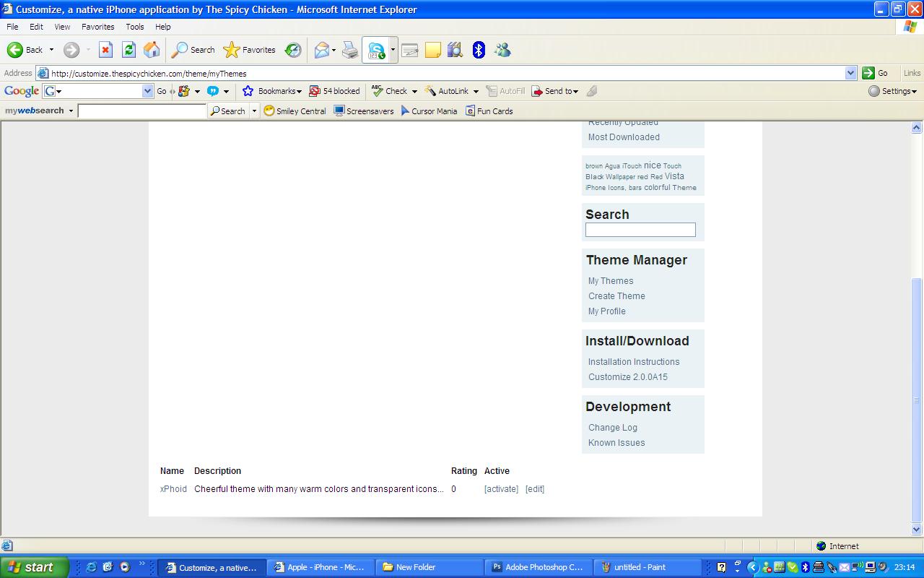Open the mywebsearch Search button dropdown arrow
Screen dimensions: 924x578
pos(254,111)
